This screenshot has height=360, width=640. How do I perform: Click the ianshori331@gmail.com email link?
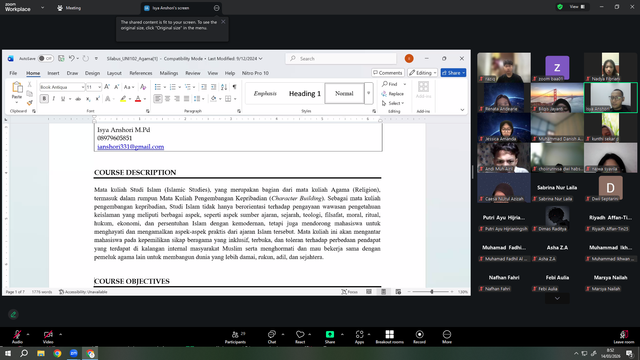point(131,147)
